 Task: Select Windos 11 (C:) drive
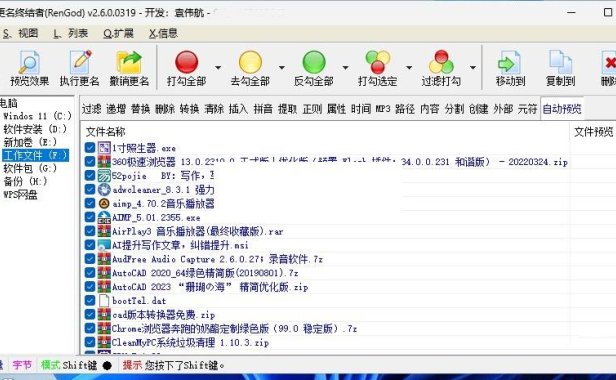tap(37, 116)
